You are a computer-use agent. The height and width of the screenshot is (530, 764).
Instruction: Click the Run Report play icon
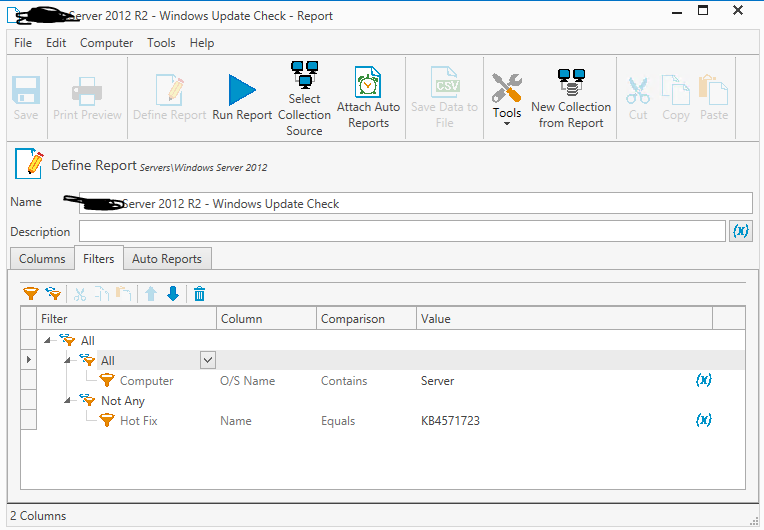242,90
